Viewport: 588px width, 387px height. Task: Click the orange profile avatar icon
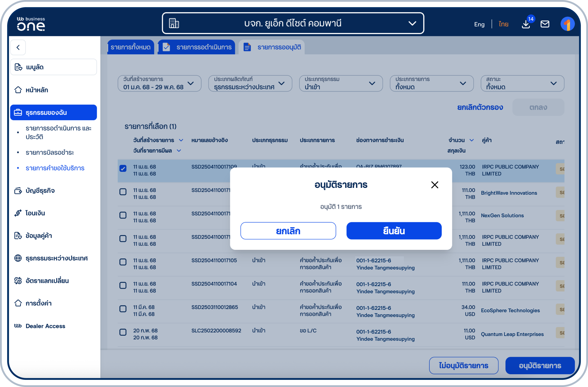[567, 24]
